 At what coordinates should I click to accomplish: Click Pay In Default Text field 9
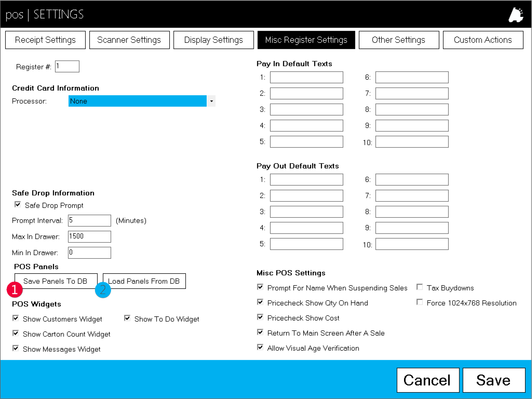[412, 125]
